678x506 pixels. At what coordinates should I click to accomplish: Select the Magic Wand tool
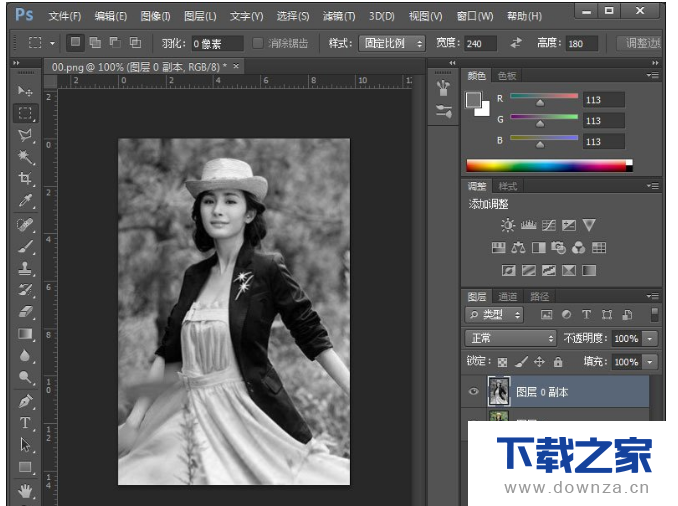coord(25,157)
